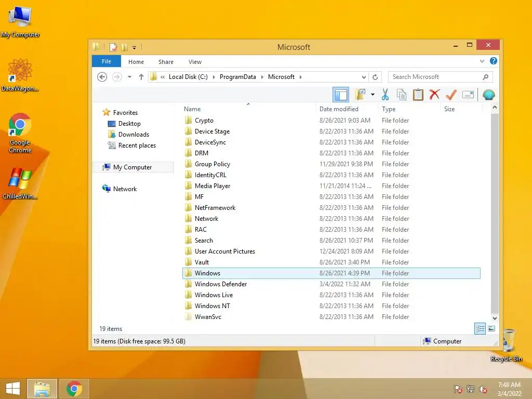Click the New folder quick access icon
The image size is (532, 399).
(x=124, y=47)
